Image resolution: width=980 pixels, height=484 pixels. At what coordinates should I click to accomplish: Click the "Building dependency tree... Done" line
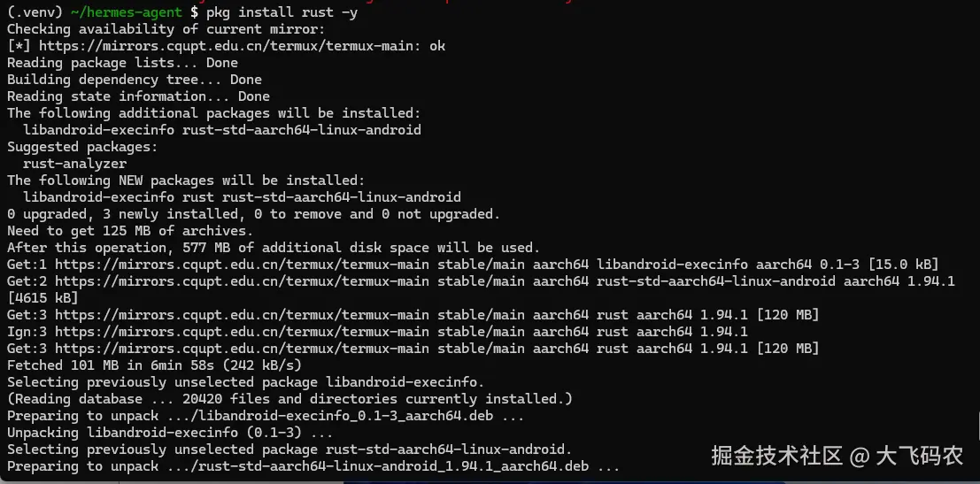coord(135,80)
